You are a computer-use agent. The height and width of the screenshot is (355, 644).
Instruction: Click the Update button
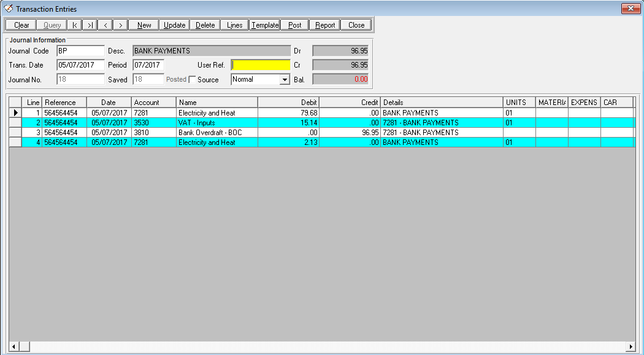click(175, 25)
